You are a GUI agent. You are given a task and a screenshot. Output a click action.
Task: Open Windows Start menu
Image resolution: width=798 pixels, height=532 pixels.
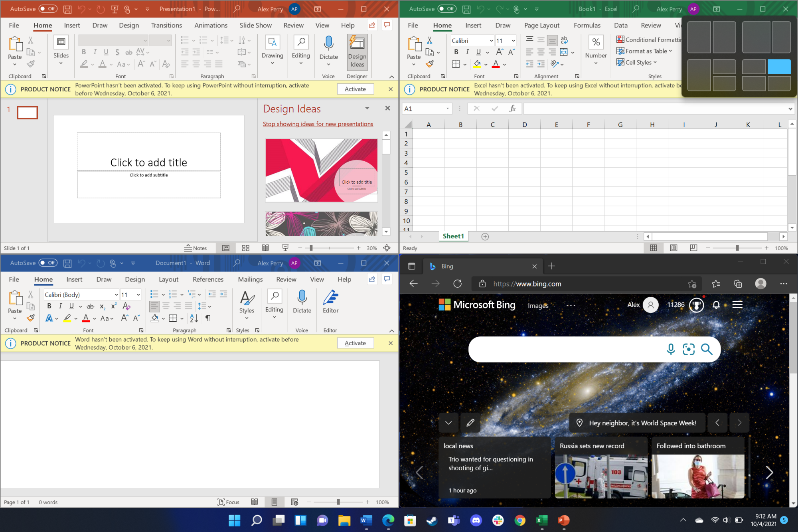[234, 520]
